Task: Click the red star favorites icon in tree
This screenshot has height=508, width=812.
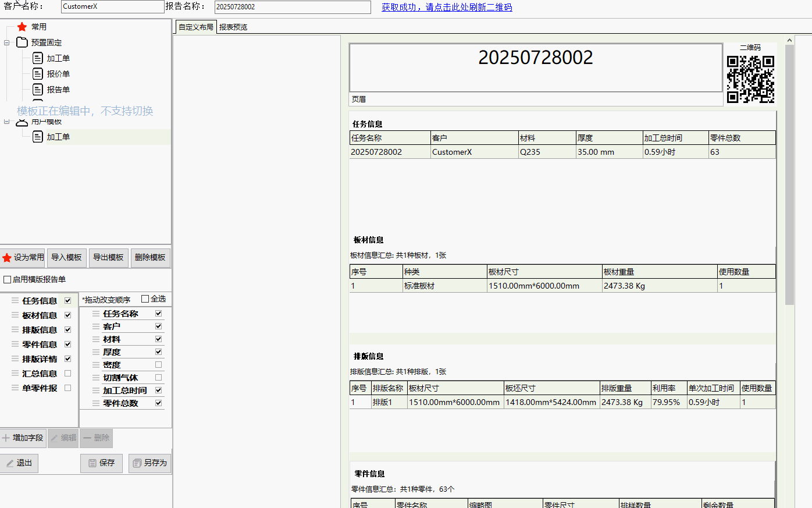Action: [22, 27]
